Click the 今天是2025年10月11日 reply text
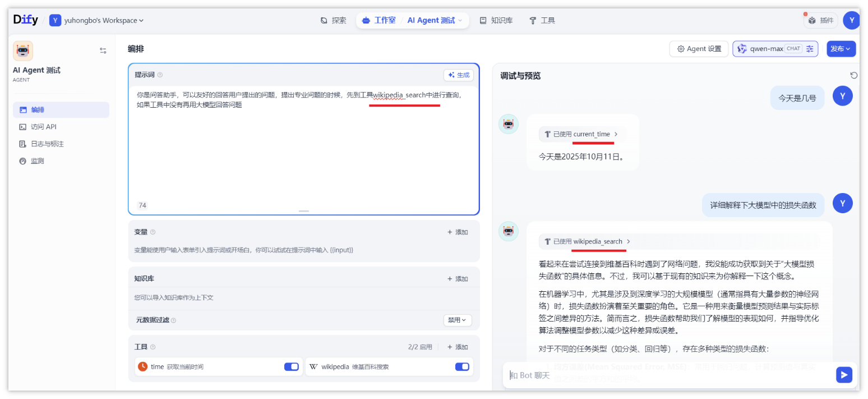 point(581,157)
